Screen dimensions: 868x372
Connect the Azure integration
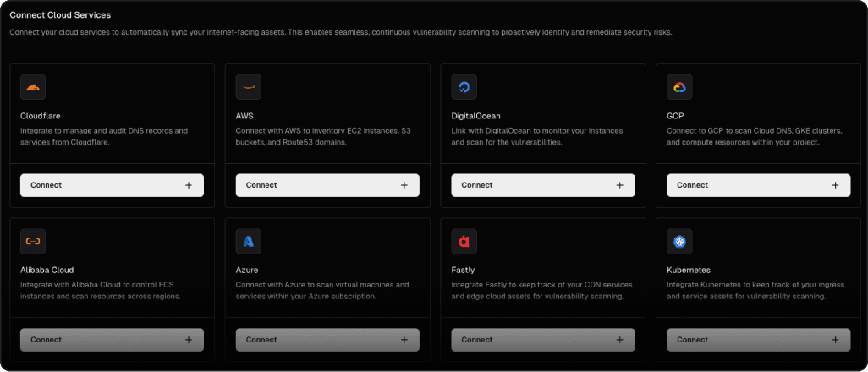327,340
